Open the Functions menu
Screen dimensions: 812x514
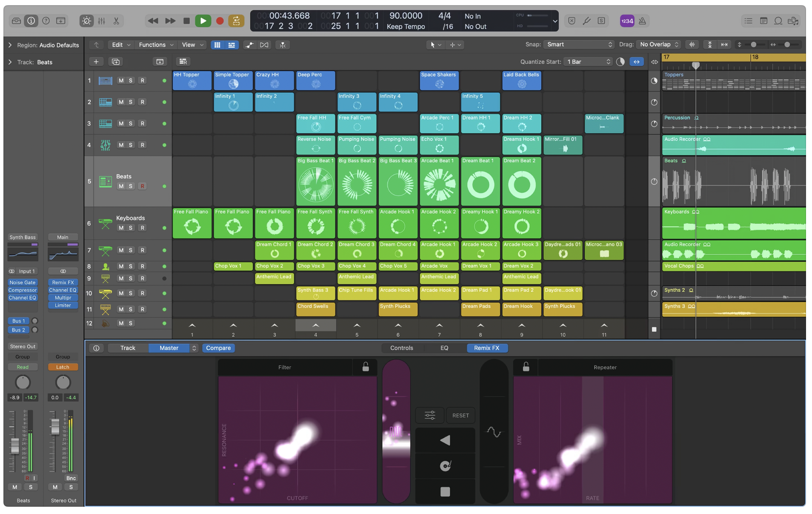(x=156, y=45)
